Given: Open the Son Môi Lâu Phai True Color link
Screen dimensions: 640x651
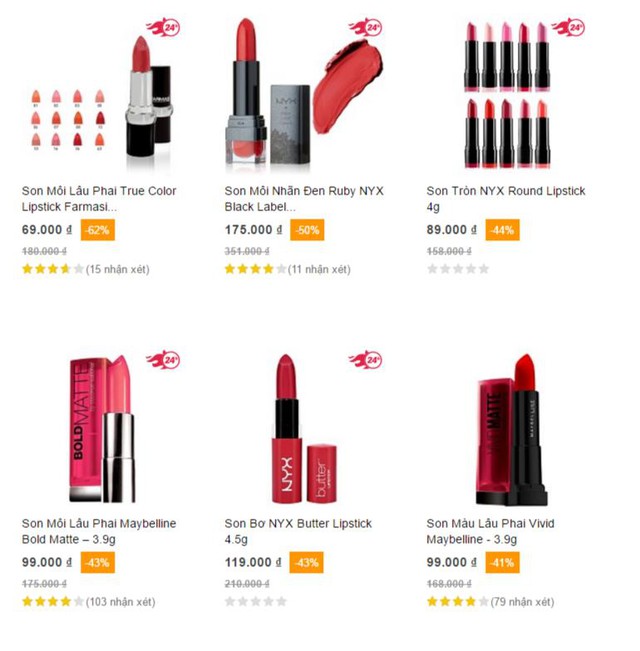Looking at the screenshot, I should pyautogui.click(x=99, y=199).
